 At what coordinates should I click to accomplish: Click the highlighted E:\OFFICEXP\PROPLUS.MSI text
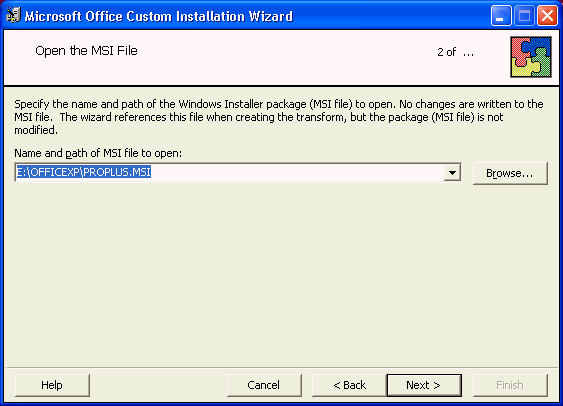[x=83, y=172]
